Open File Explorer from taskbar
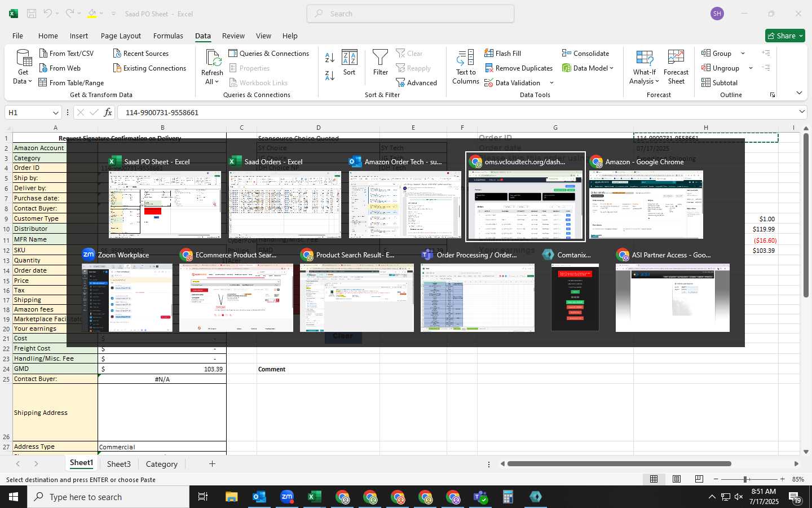The height and width of the screenshot is (508, 812). click(x=232, y=497)
